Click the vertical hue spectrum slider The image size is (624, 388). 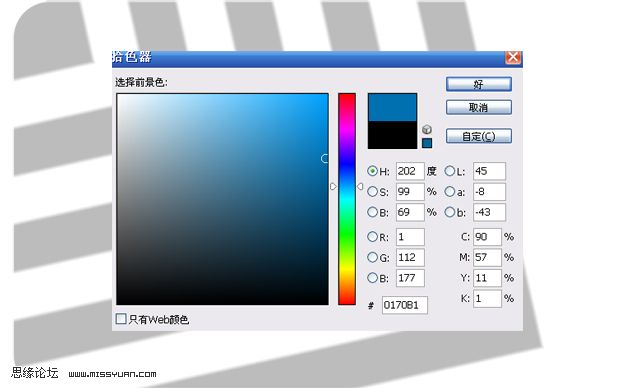[347, 199]
